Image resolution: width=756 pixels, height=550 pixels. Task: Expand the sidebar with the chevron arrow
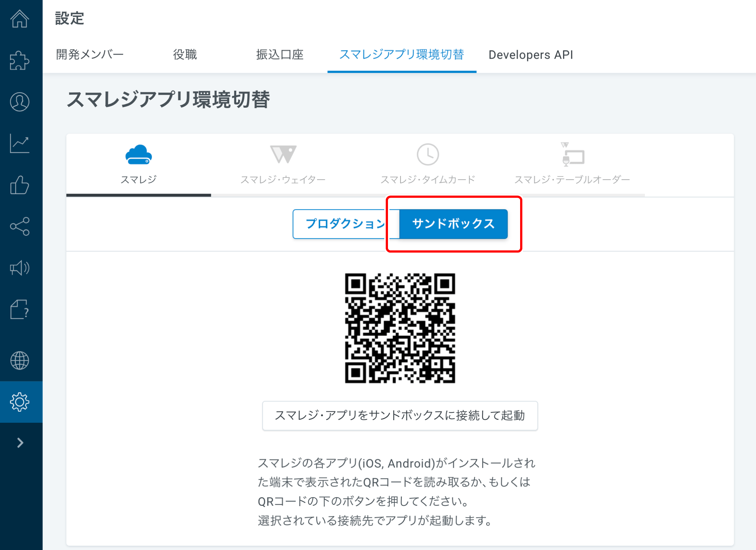tap(20, 443)
